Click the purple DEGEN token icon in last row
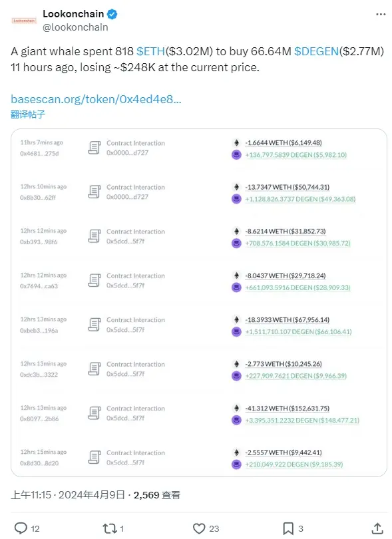This screenshot has height=539, width=392. click(x=236, y=464)
